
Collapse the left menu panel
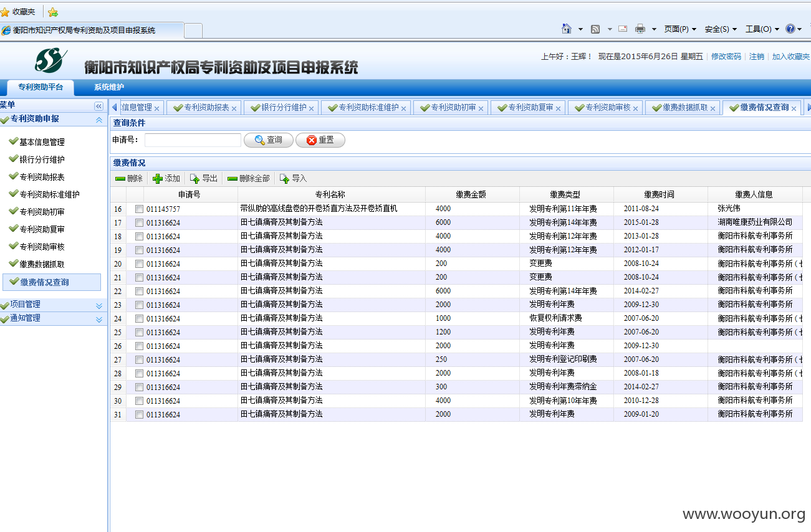tap(98, 107)
